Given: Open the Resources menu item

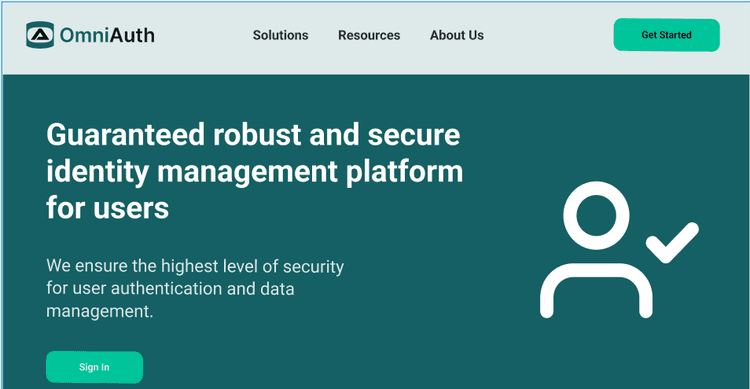Looking at the screenshot, I should 369,35.
